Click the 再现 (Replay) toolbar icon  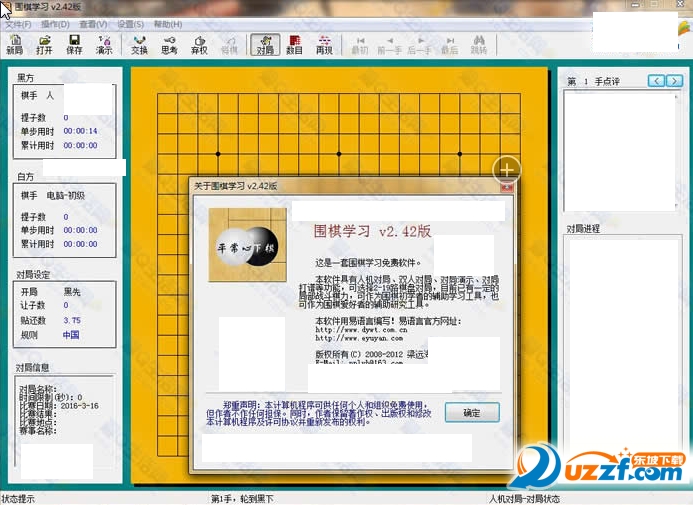[324, 44]
